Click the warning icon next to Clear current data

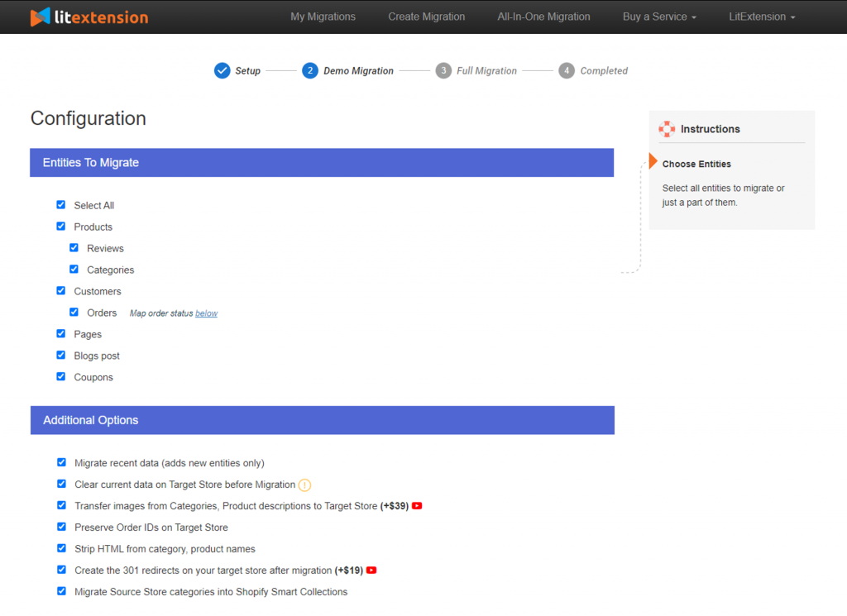[x=304, y=484]
